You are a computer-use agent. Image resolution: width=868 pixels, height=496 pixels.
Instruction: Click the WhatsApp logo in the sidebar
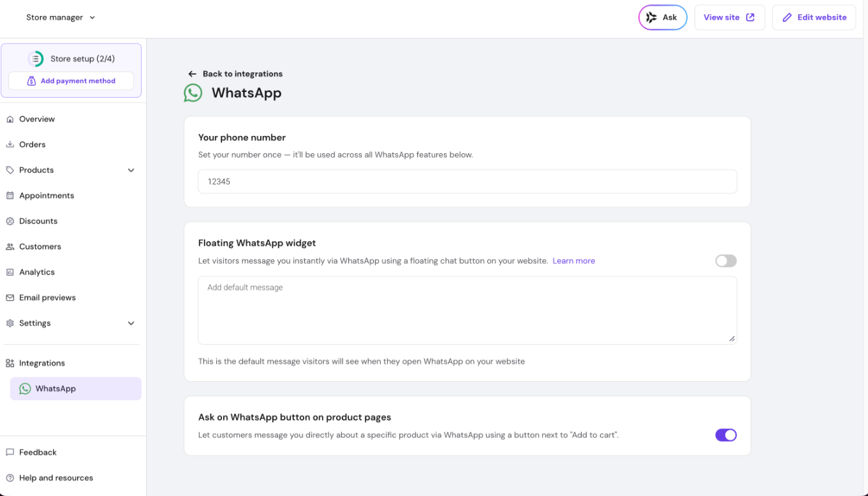[x=25, y=389]
